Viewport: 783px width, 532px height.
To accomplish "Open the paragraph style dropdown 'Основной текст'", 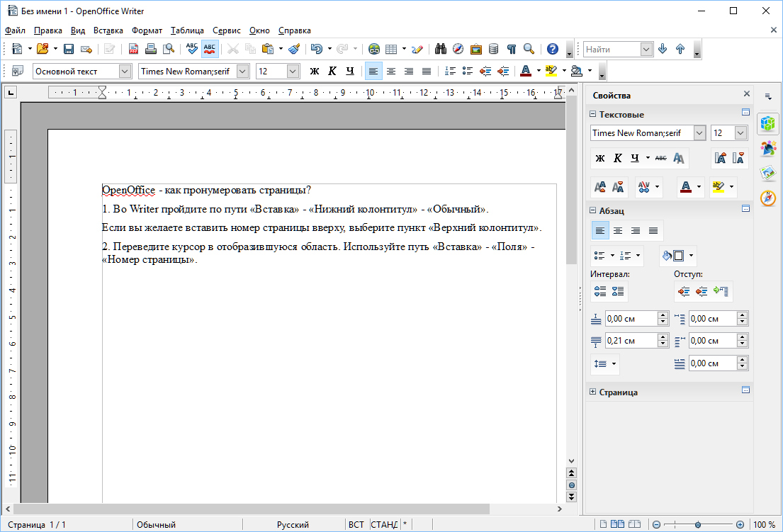I will point(125,71).
